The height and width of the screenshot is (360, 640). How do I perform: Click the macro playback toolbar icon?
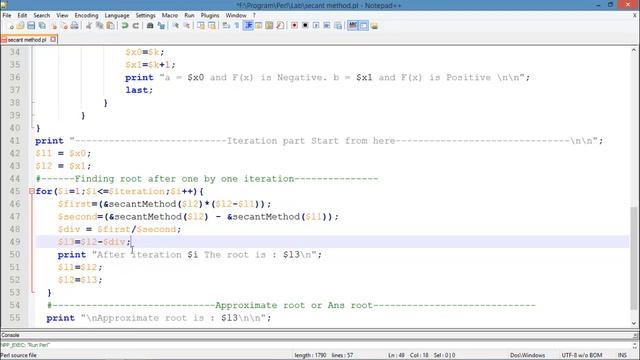point(316,26)
